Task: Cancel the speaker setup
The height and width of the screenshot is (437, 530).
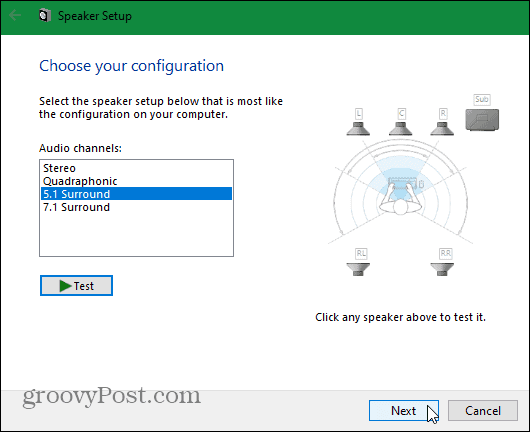Action: pos(483,411)
